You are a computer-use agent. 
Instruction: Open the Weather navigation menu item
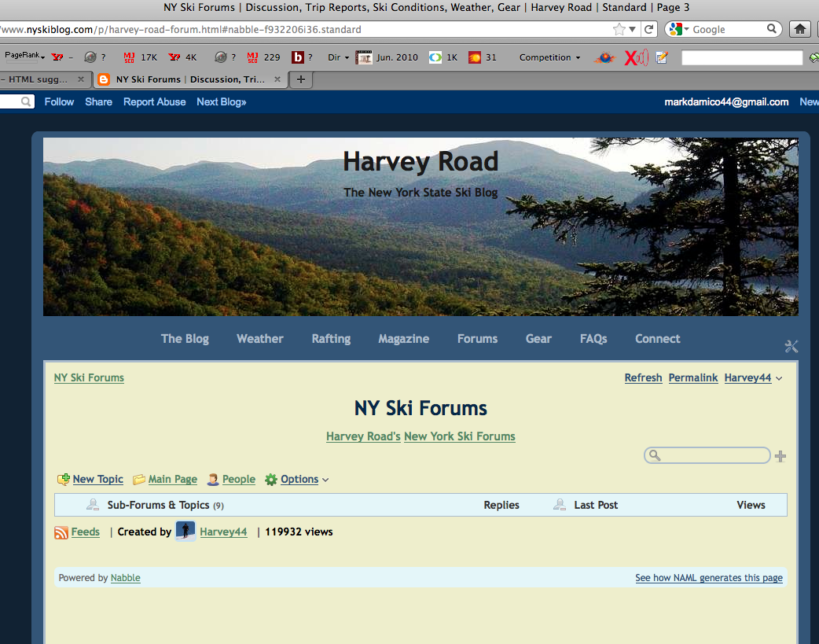pyautogui.click(x=259, y=339)
